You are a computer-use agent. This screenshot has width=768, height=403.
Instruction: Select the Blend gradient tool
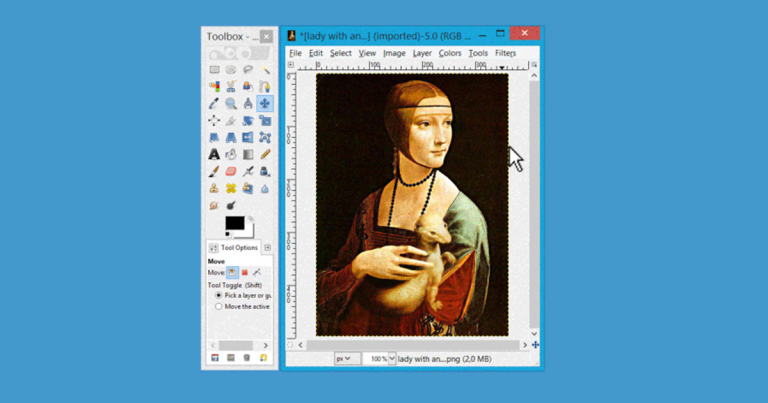(x=248, y=154)
